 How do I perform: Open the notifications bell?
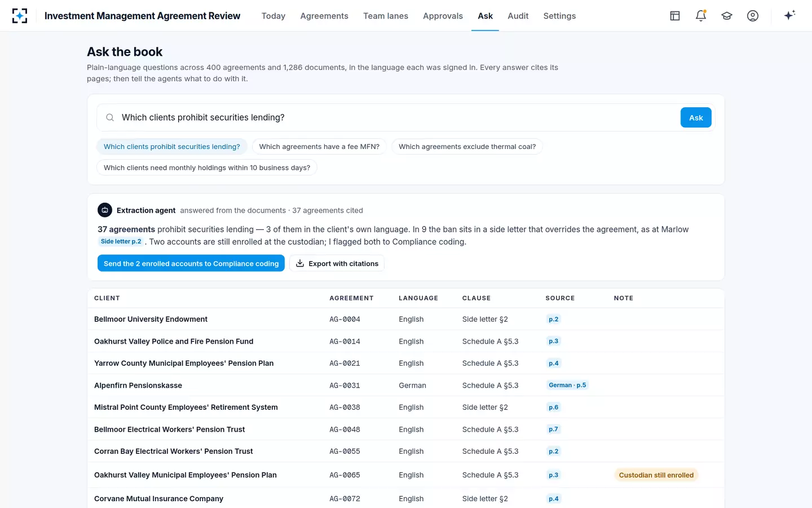[701, 16]
